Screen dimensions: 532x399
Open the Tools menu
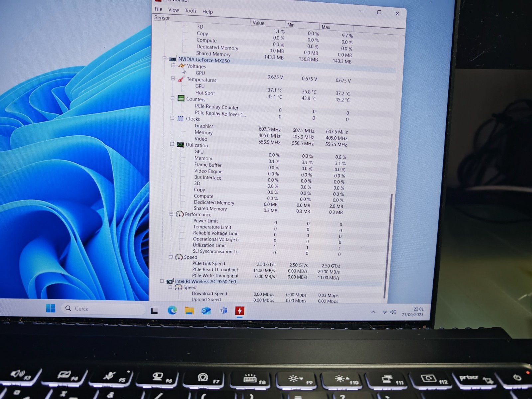click(x=191, y=11)
